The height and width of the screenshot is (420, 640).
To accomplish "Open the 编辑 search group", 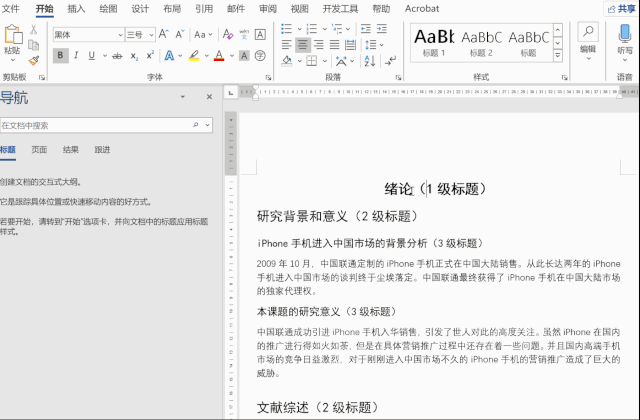I will point(588,41).
